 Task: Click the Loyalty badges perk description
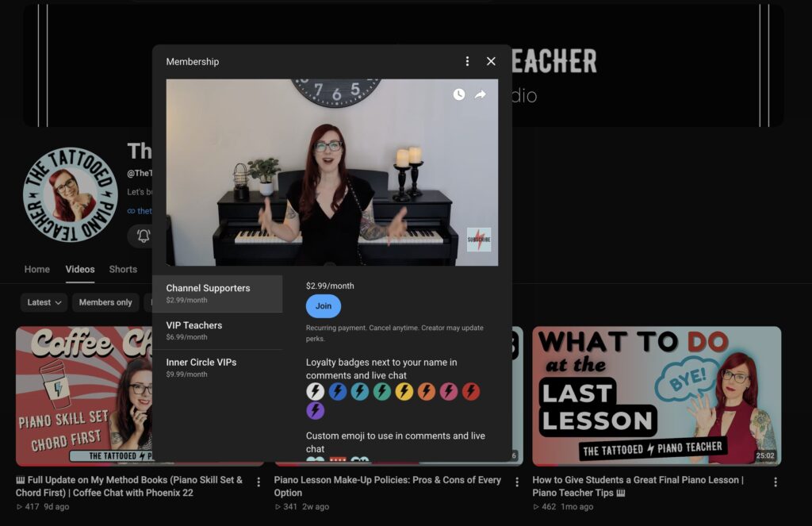pyautogui.click(x=381, y=368)
